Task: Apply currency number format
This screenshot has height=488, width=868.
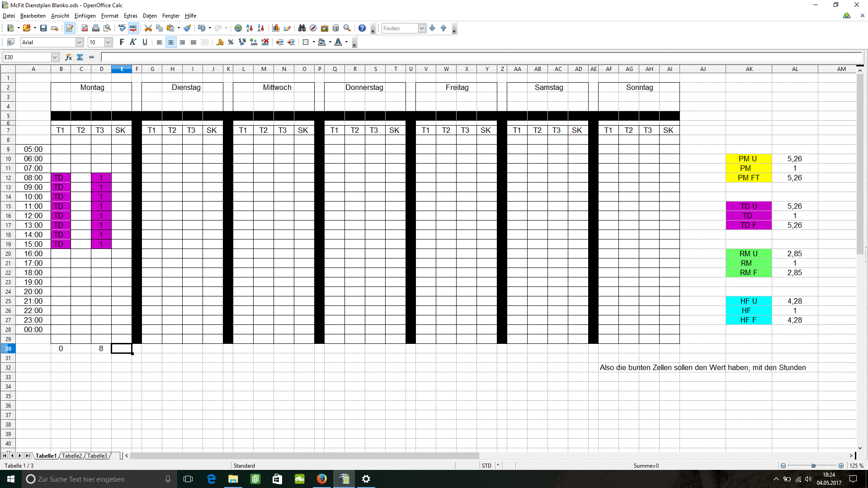Action: click(220, 42)
